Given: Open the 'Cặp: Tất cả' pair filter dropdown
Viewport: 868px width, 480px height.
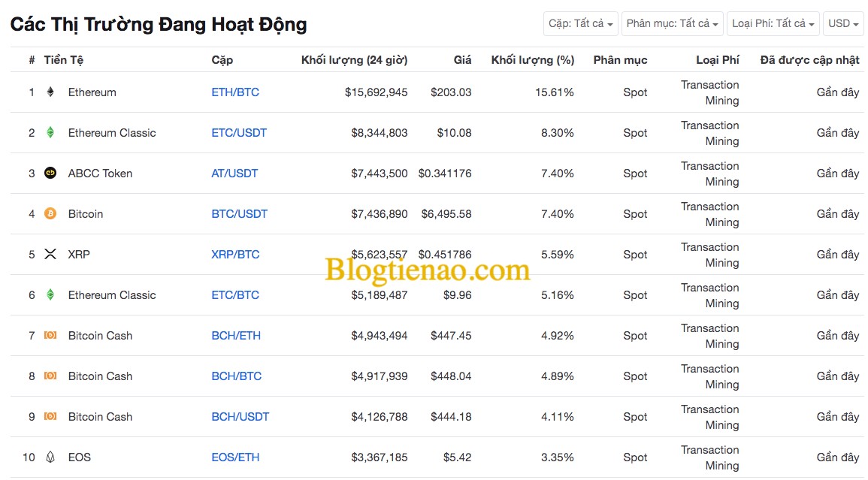Looking at the screenshot, I should click(x=581, y=24).
